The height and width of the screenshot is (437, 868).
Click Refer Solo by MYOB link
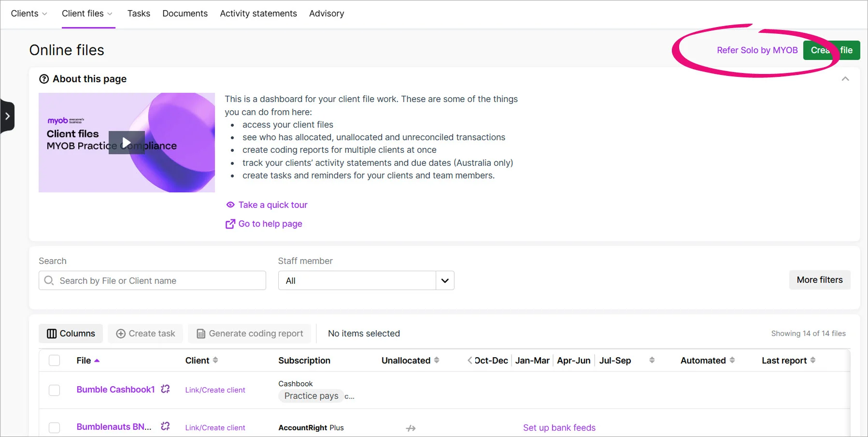[757, 50]
